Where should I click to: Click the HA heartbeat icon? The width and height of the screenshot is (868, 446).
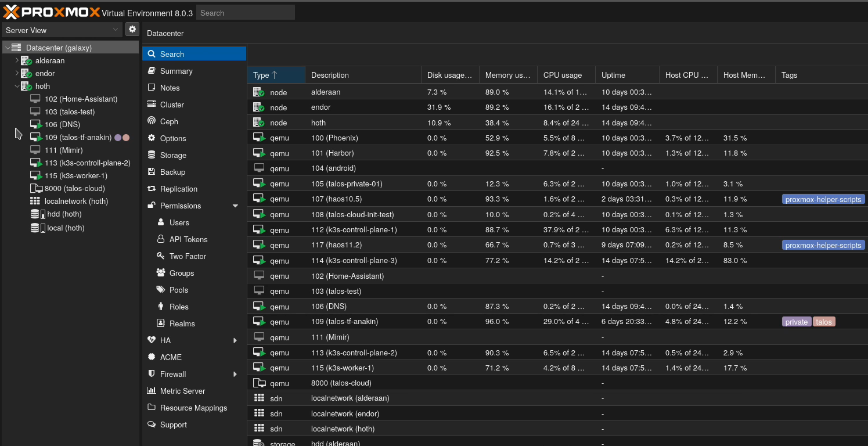152,340
